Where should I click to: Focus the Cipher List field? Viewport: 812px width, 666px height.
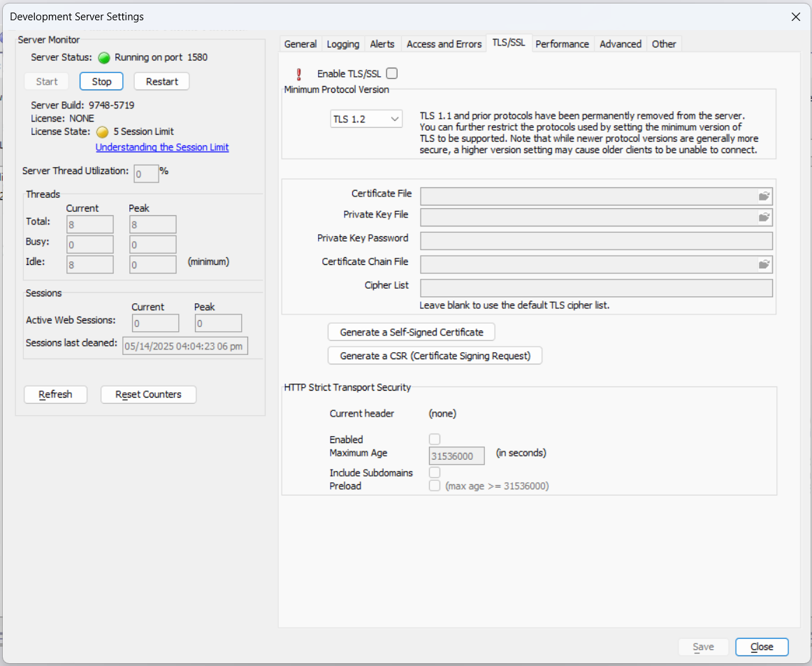tap(596, 288)
